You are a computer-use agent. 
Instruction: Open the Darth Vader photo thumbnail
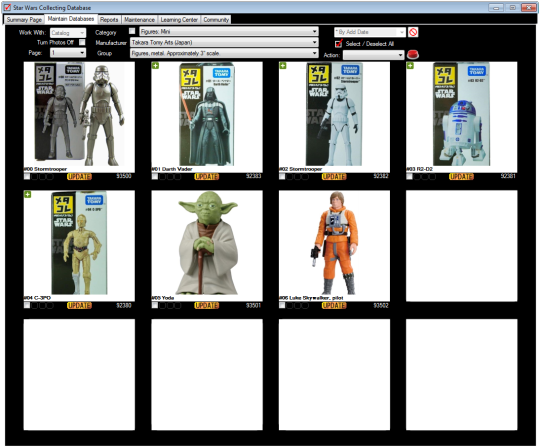coord(207,114)
